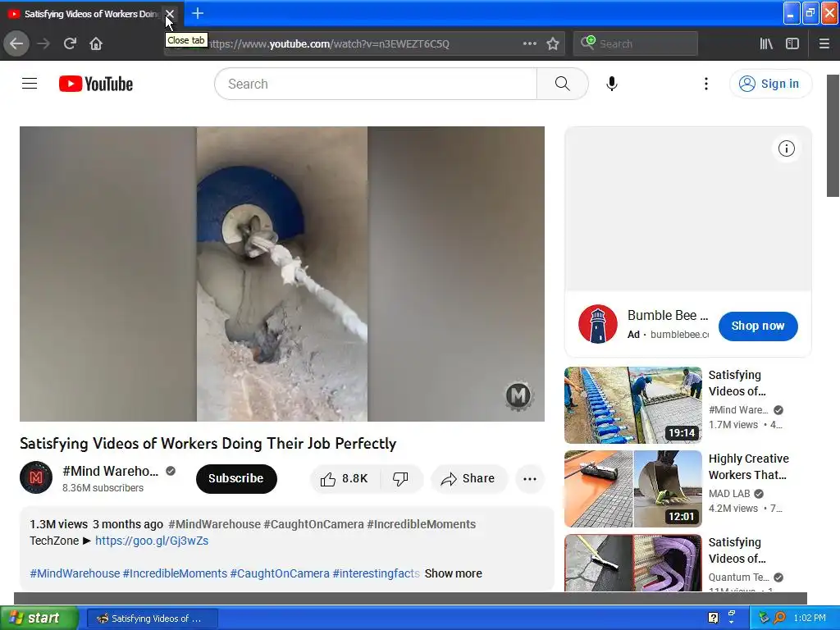Open the #Mind Wareho... channel name link

pos(111,471)
